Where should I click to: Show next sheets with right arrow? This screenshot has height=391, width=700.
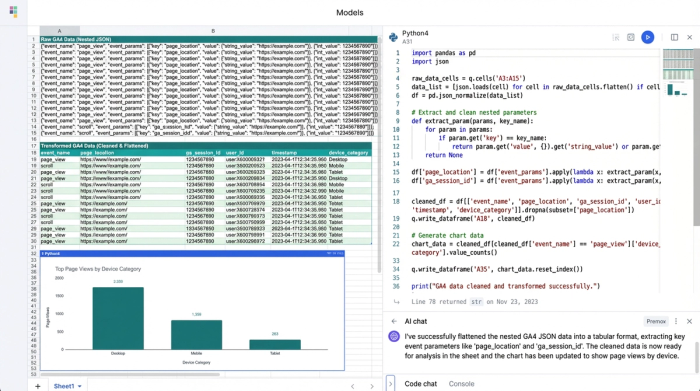tap(372, 387)
